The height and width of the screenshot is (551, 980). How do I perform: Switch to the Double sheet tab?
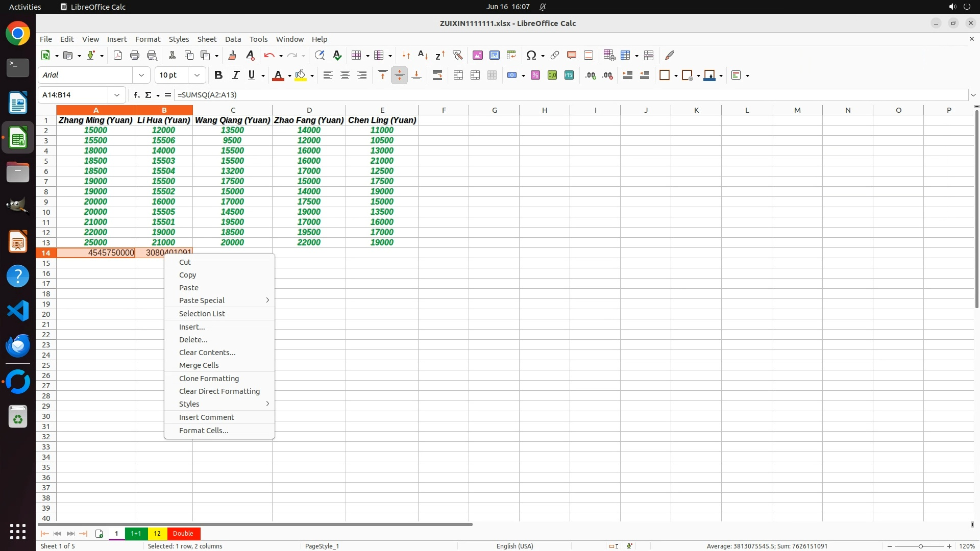(183, 533)
